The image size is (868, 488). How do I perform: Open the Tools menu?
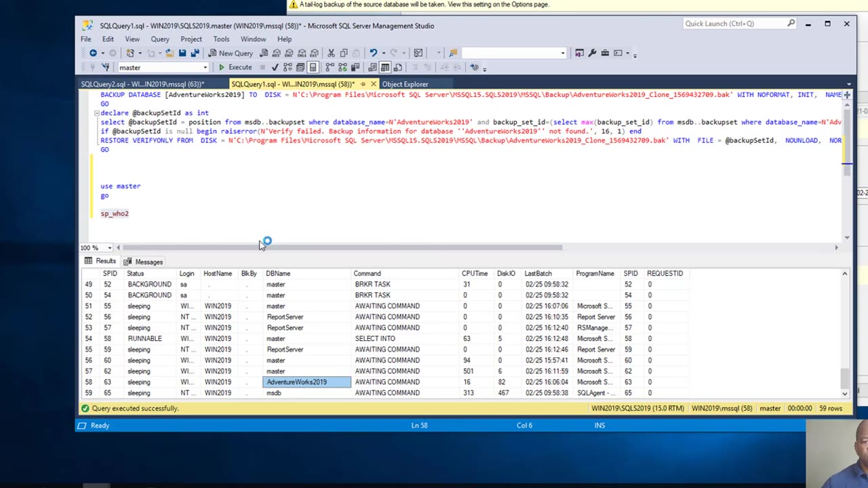(x=221, y=39)
